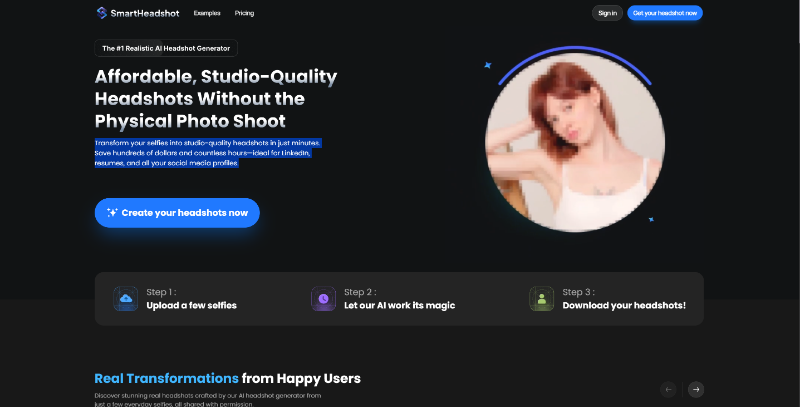The height and width of the screenshot is (407, 800).
Task: Click Create your headshots now button
Action: (x=177, y=213)
